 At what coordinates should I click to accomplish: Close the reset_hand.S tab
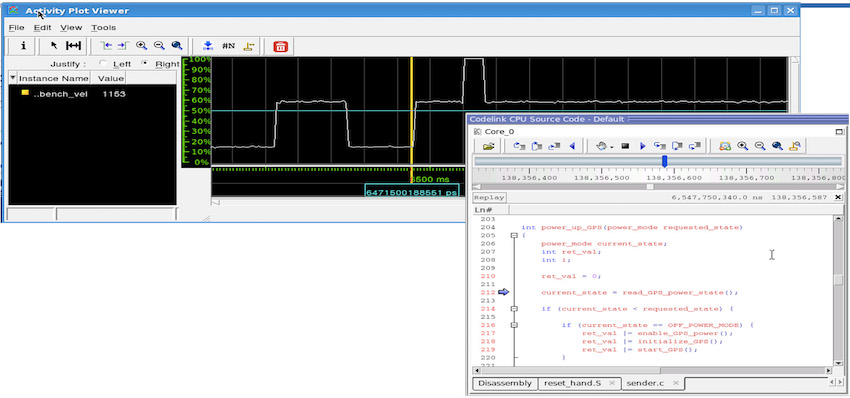point(612,383)
